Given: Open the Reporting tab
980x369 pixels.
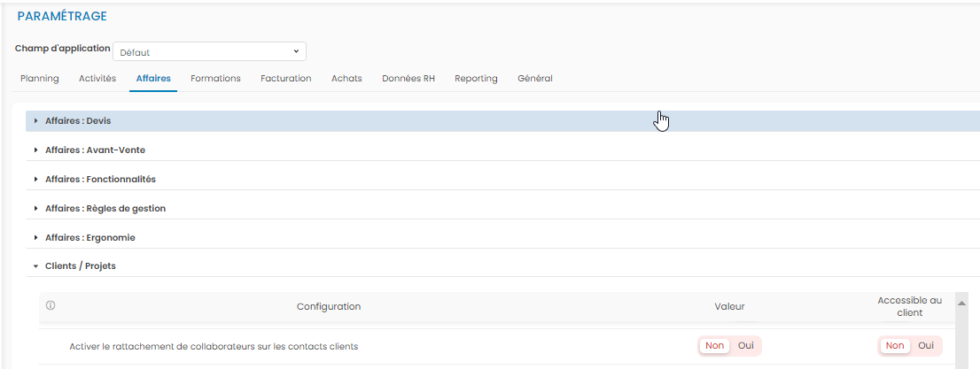Looking at the screenshot, I should point(476,79).
